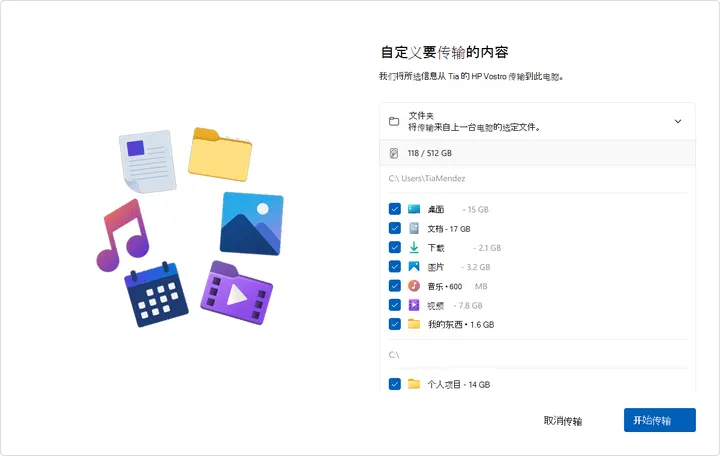Toggle the 个人项目 14 GB checkbox
Image resolution: width=720 pixels, height=456 pixels.
(394, 384)
